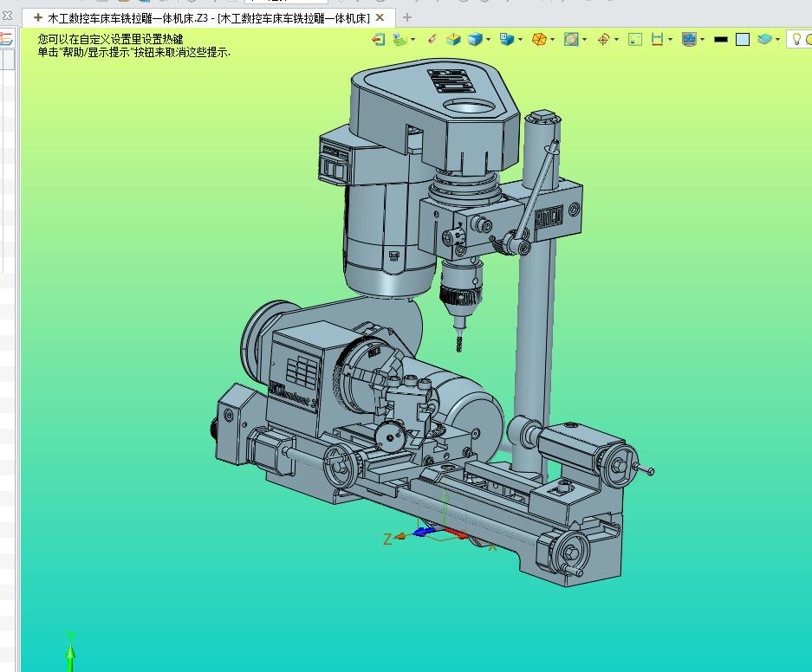Click the dimension display icon
Viewport: 812px width, 672px height.
[658, 39]
